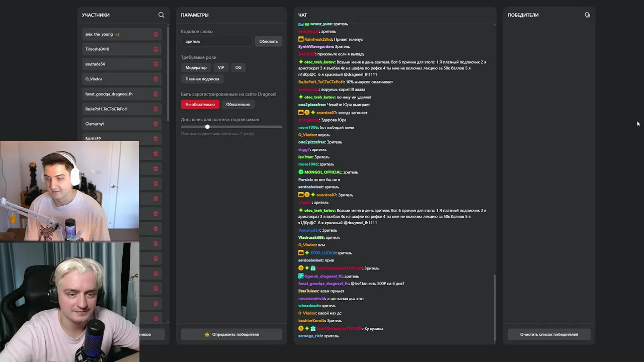644x362 pixels.
Task: Click copy icon in Победители header
Action: point(587,15)
